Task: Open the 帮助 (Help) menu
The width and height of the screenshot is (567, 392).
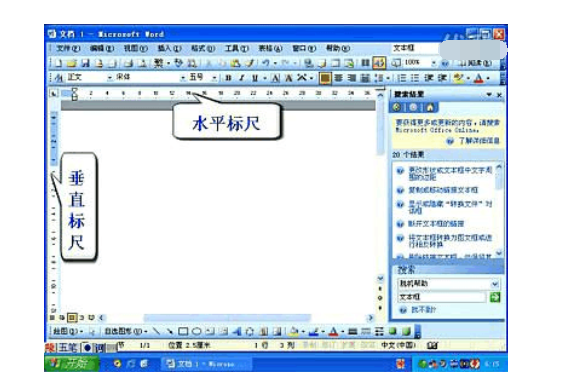Action: coord(338,48)
